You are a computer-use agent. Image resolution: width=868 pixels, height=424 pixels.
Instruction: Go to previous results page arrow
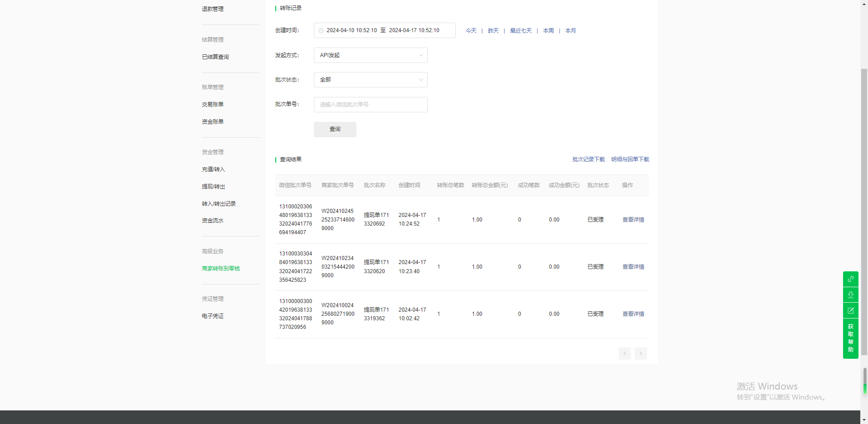(x=624, y=353)
